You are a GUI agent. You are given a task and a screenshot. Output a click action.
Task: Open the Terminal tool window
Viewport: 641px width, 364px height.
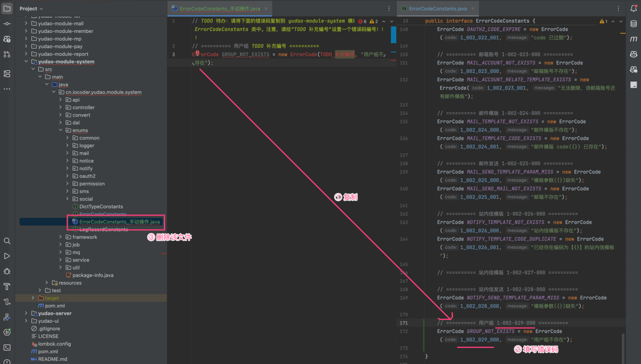pos(7,348)
